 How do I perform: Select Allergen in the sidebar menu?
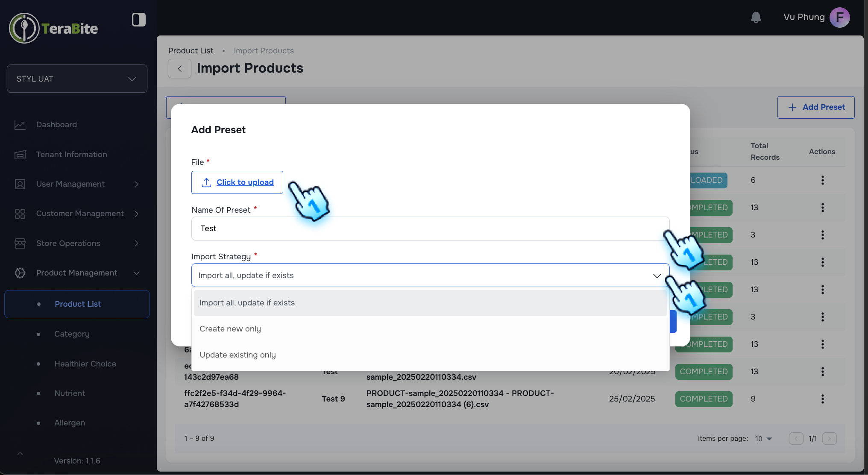69,423
